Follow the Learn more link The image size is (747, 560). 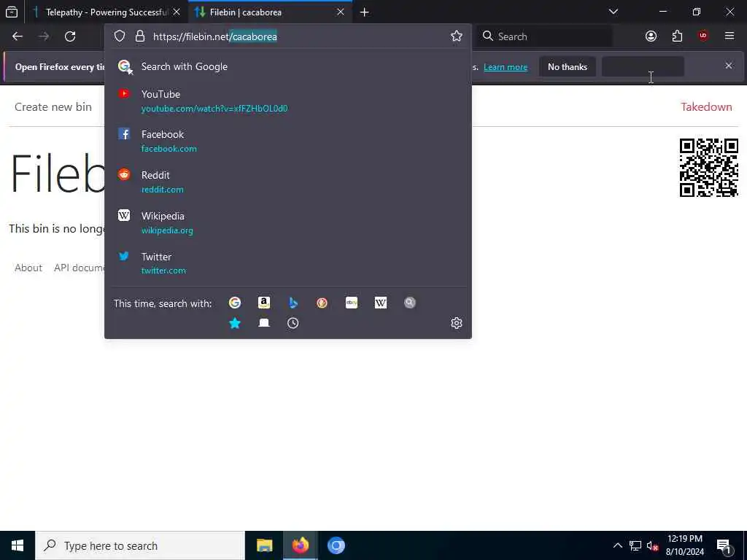point(506,67)
